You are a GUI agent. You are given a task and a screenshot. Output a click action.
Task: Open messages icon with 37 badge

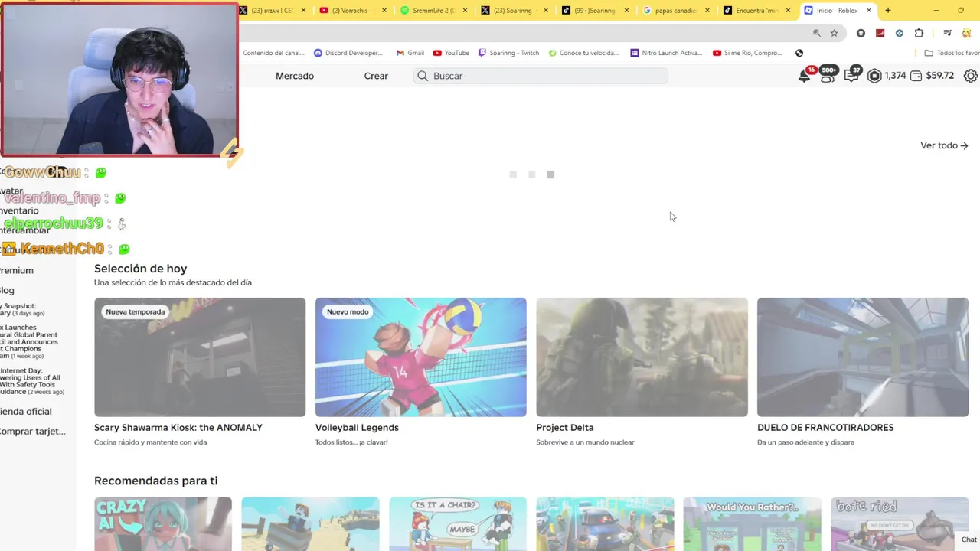click(x=851, y=76)
